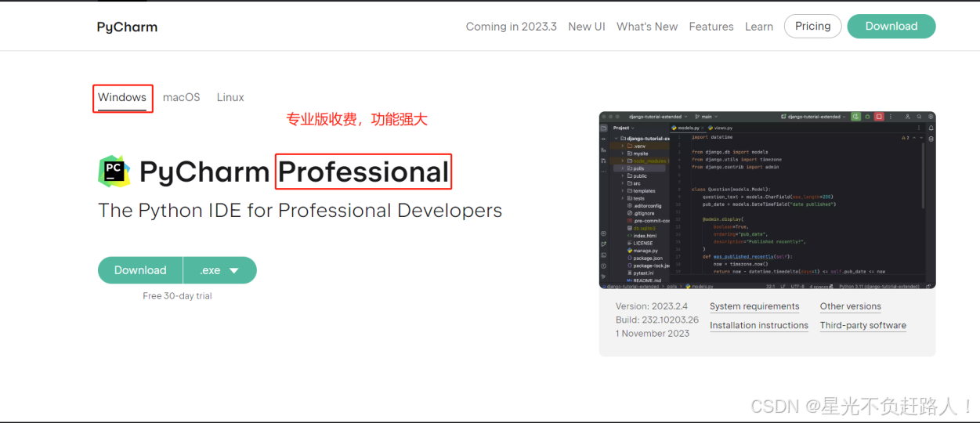980x423 pixels.
Task: Select LICENSE in the project tree
Action: coord(640,243)
